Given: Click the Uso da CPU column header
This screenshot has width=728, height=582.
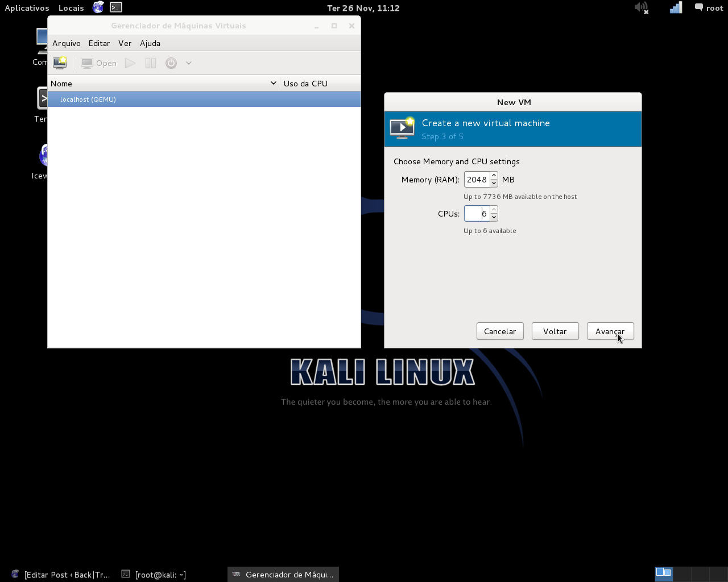Looking at the screenshot, I should coord(320,84).
